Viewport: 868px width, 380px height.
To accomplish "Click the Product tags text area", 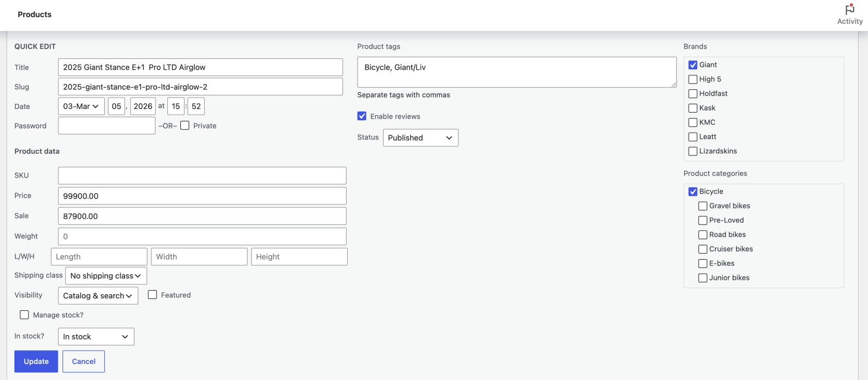I will 517,72.
